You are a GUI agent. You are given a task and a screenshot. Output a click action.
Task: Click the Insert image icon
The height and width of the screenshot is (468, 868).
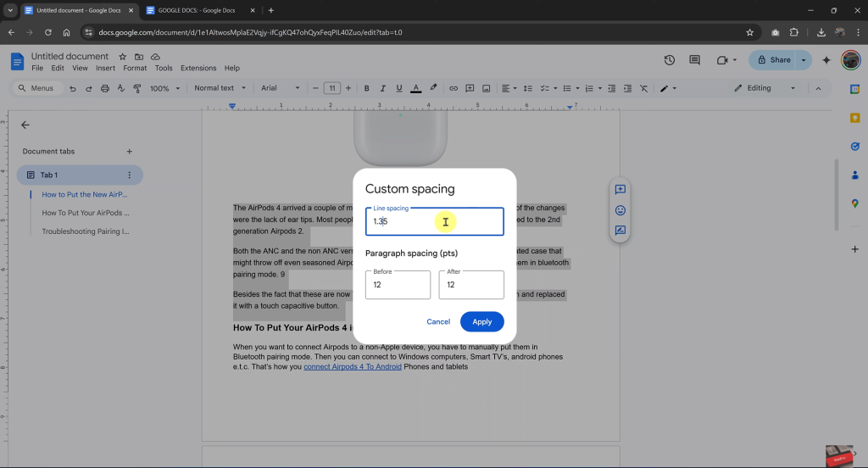point(486,89)
